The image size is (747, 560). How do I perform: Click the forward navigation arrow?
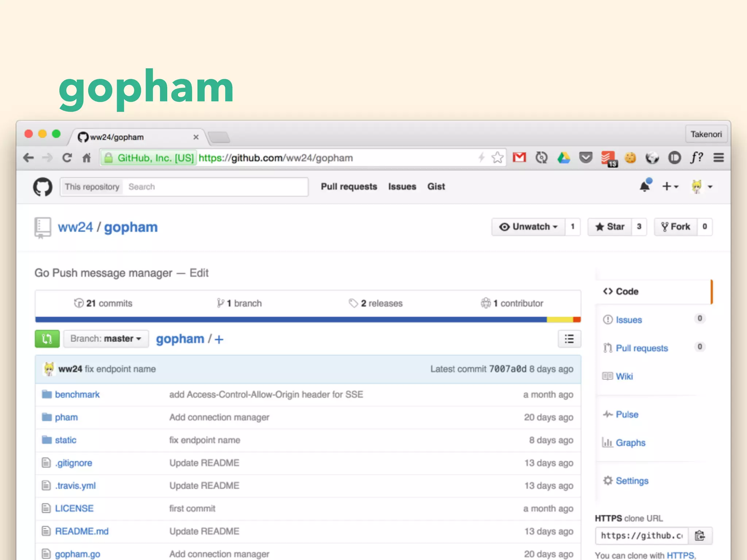[47, 157]
